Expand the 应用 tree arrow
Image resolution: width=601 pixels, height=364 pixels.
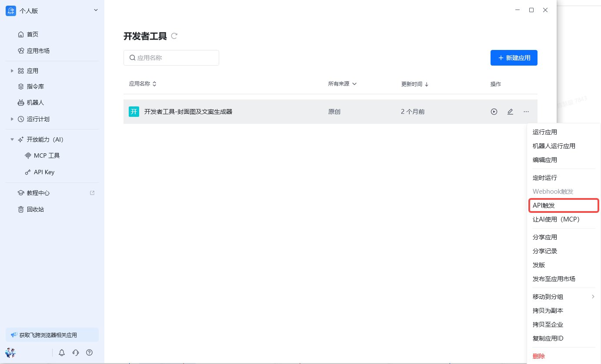(x=12, y=71)
